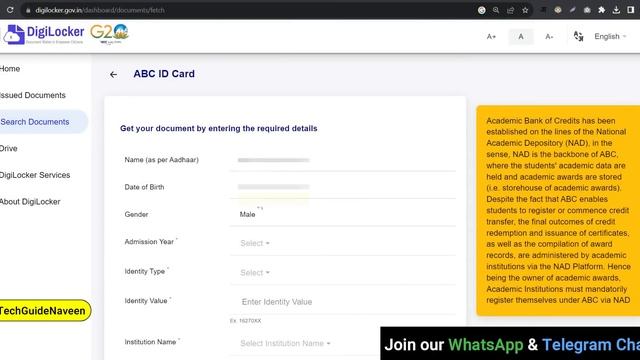Increase font size with A+ button
Viewport: 640px width, 360px height.
point(491,37)
